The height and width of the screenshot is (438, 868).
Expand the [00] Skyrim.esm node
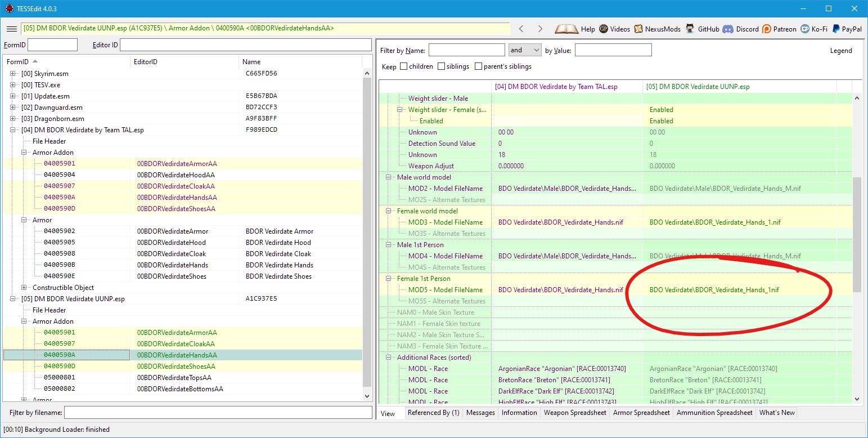[13, 74]
